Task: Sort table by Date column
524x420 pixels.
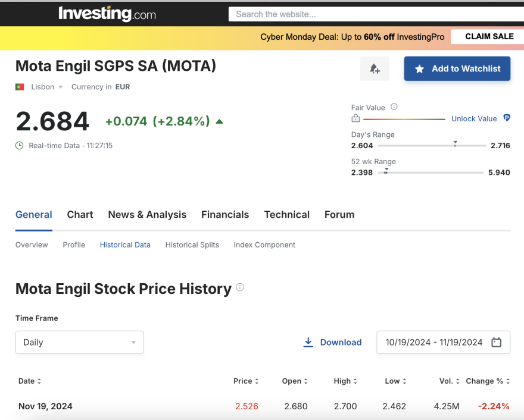Action: click(x=30, y=381)
